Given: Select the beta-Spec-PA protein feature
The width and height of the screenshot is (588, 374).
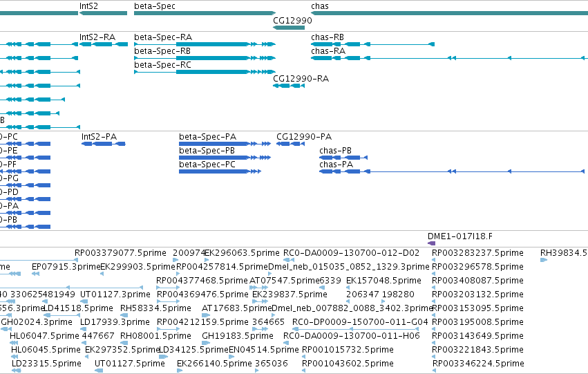Looking at the screenshot, I should coord(225,144).
